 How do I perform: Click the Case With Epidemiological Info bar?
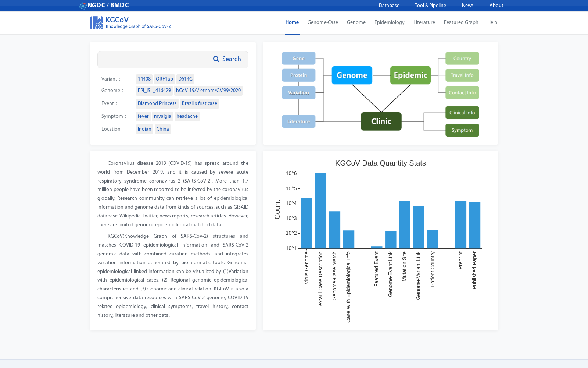pyautogui.click(x=349, y=240)
